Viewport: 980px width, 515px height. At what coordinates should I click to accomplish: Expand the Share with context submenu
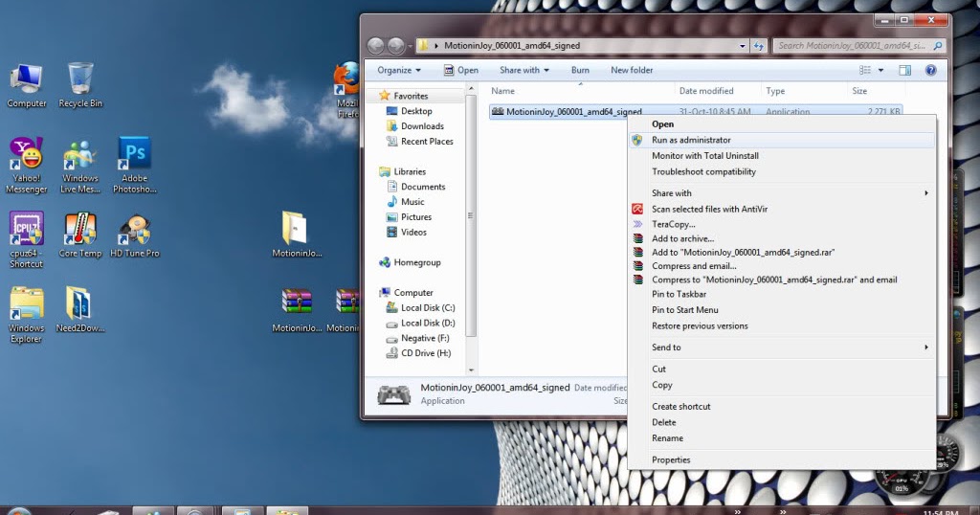pos(783,193)
